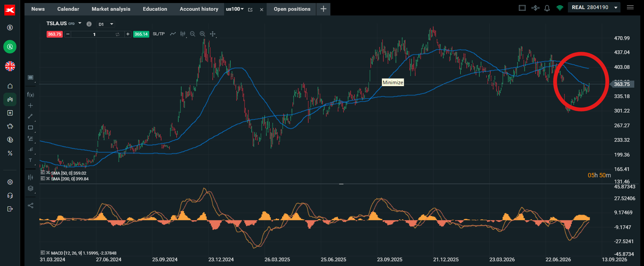
Task: Open the Account history tab
Action: tap(199, 9)
